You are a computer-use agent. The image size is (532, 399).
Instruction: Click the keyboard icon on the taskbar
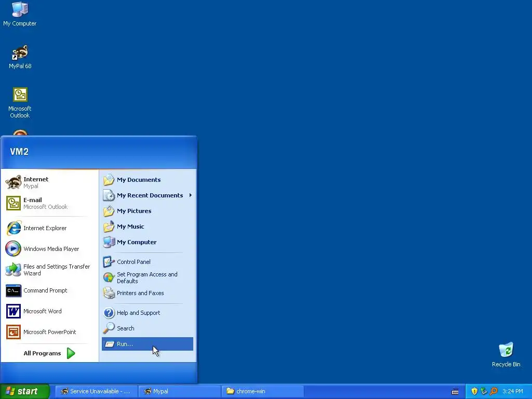(x=455, y=392)
